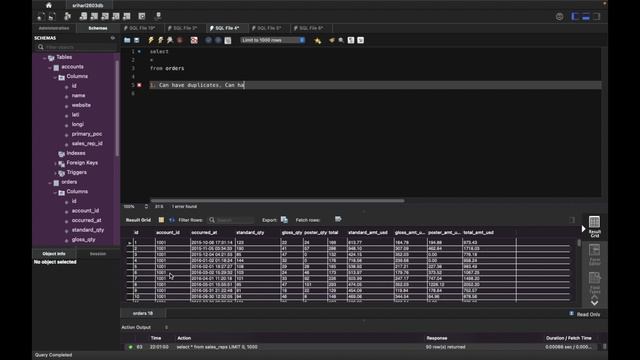This screenshot has height=360, width=640.
Task: Select the SQL File 4 tab
Action: (225, 28)
